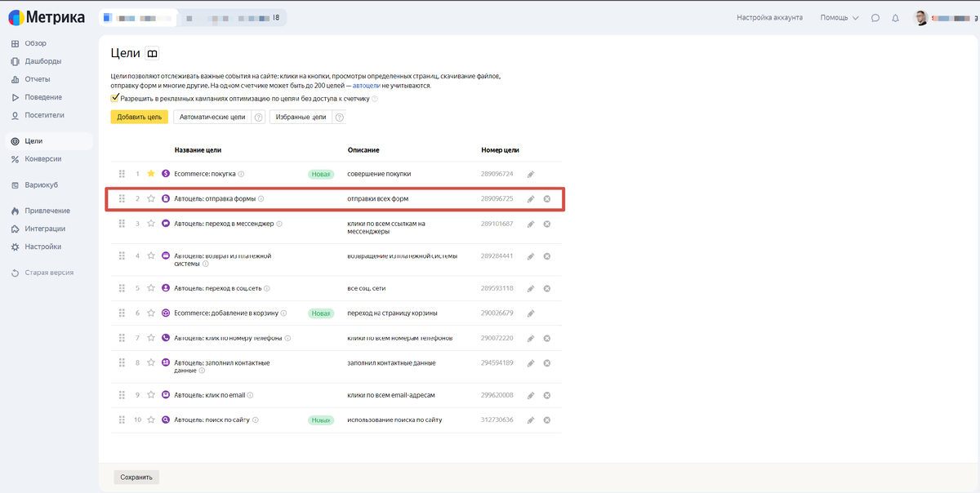Open notifications bell
Screen dimensions: 980x493
pos(895,18)
